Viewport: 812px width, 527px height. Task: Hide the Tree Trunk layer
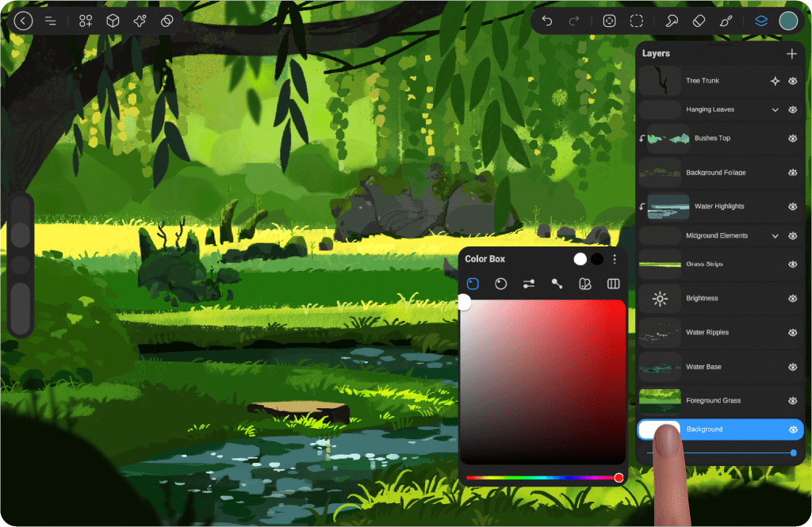pyautogui.click(x=792, y=81)
